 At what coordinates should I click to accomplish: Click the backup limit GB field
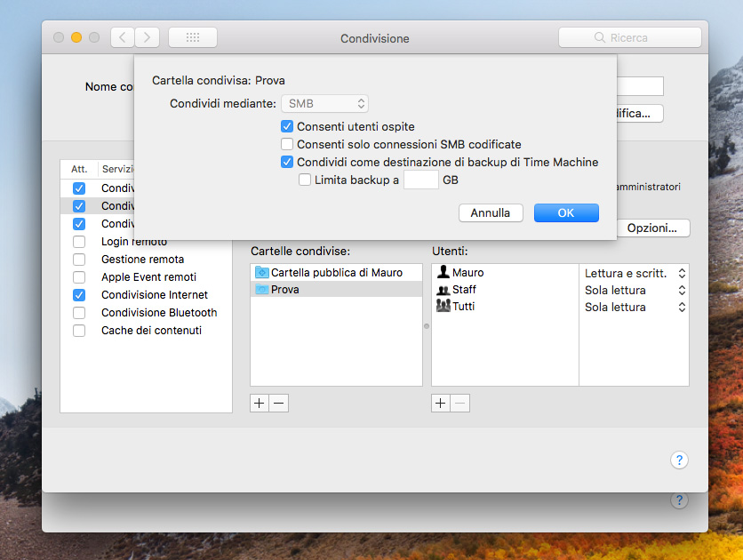click(420, 180)
